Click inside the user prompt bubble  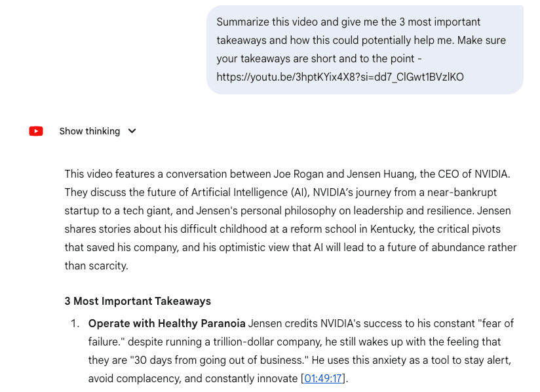(364, 50)
